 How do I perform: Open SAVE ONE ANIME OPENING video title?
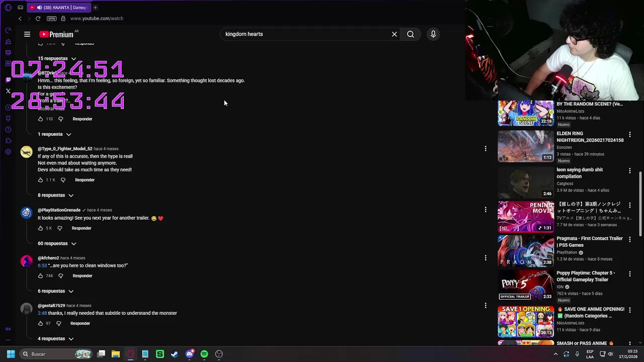click(591, 312)
